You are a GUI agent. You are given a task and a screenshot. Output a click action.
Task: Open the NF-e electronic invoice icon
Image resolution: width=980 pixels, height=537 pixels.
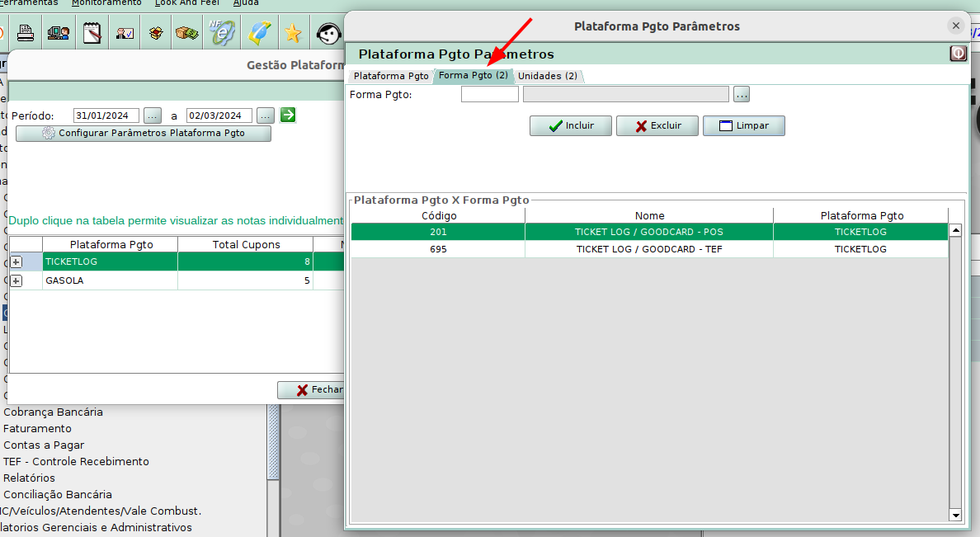click(221, 34)
